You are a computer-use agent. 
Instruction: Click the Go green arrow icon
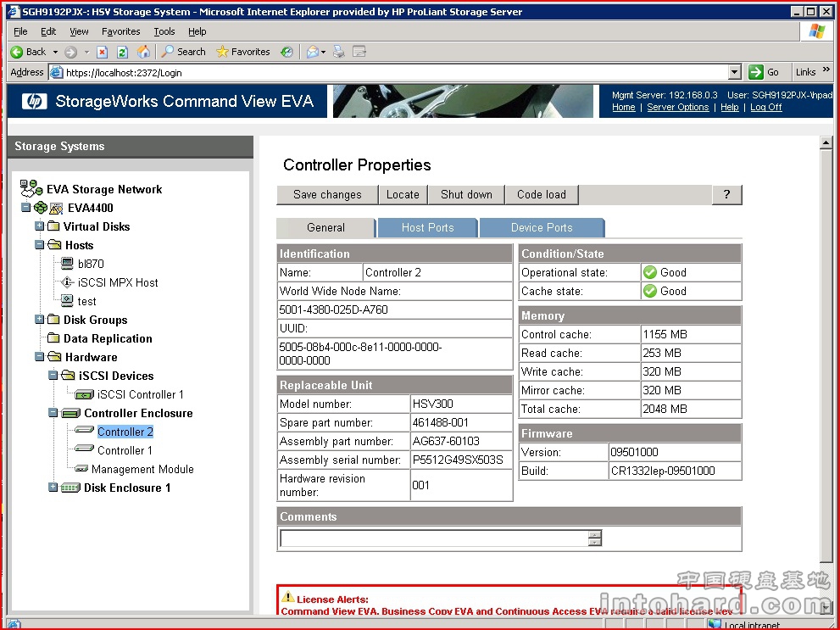756,72
